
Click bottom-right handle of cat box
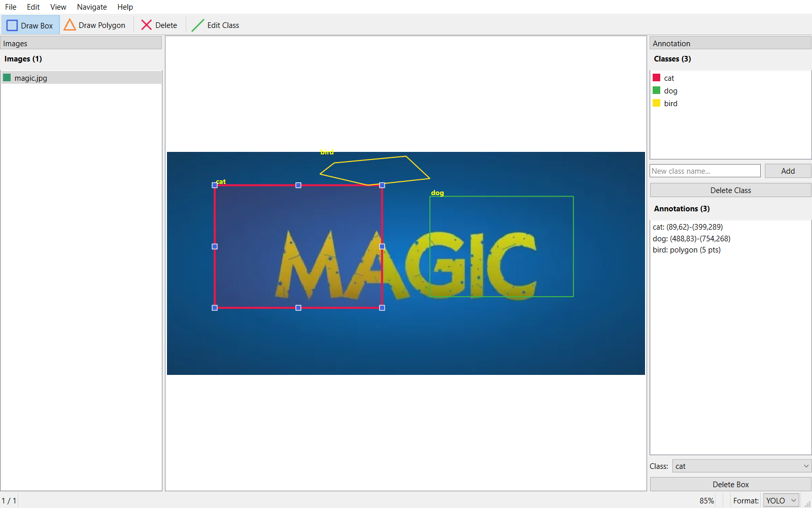pyautogui.click(x=382, y=308)
